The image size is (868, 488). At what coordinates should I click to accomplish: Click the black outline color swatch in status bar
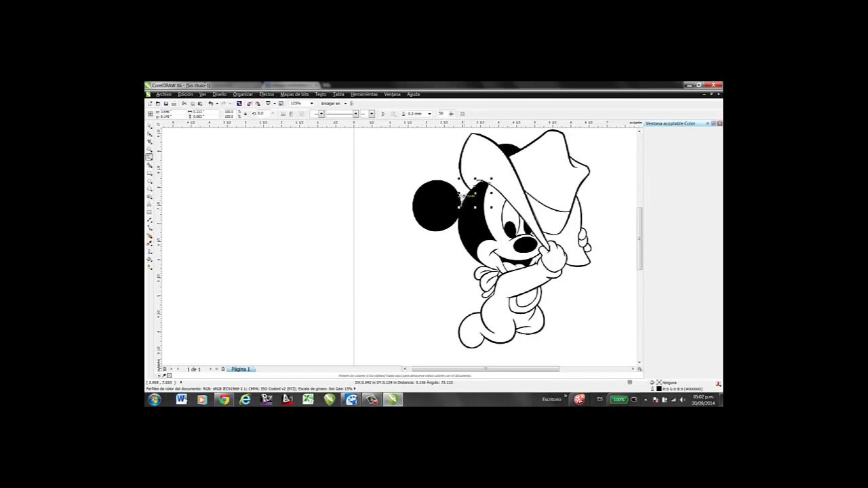click(x=658, y=389)
